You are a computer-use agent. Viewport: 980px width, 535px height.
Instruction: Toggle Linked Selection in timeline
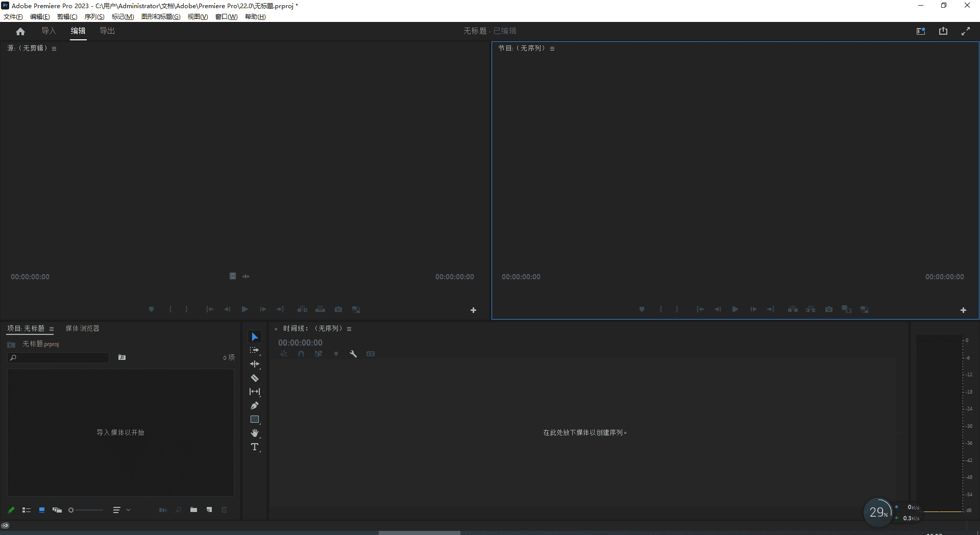click(x=318, y=354)
